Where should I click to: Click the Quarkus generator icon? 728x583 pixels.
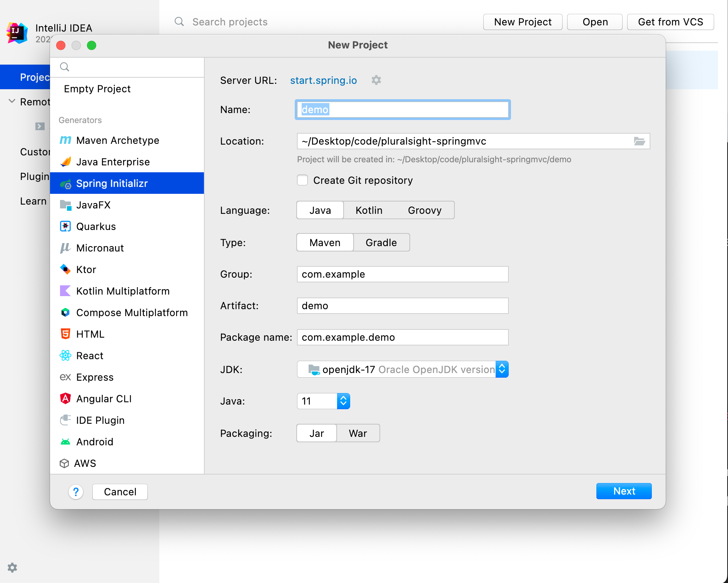pos(65,227)
